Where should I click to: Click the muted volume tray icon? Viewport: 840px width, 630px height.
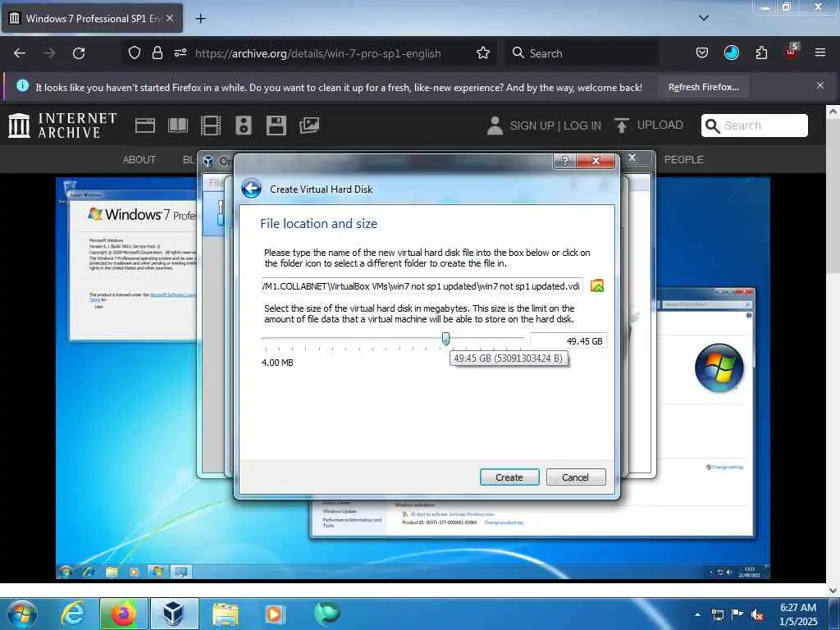click(x=757, y=615)
